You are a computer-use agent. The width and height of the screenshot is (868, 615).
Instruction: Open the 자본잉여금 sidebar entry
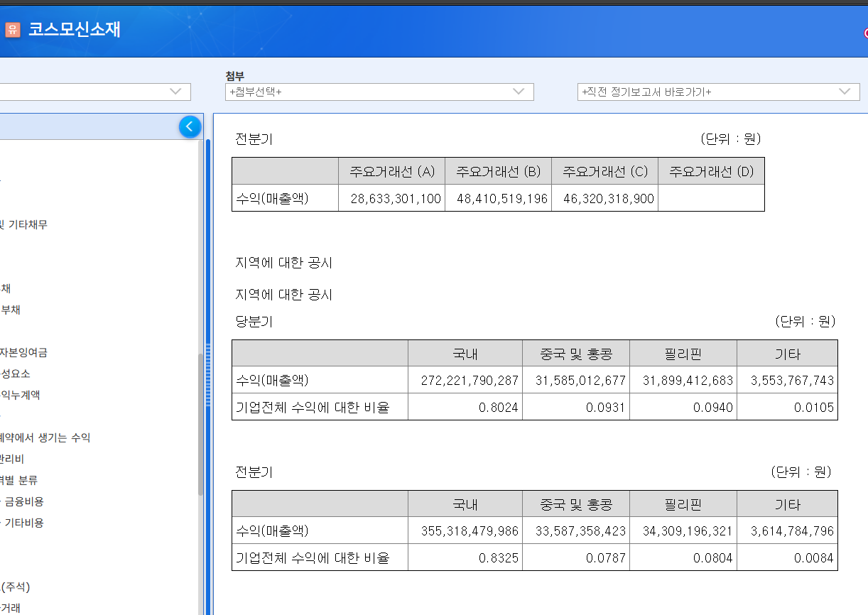[24, 352]
